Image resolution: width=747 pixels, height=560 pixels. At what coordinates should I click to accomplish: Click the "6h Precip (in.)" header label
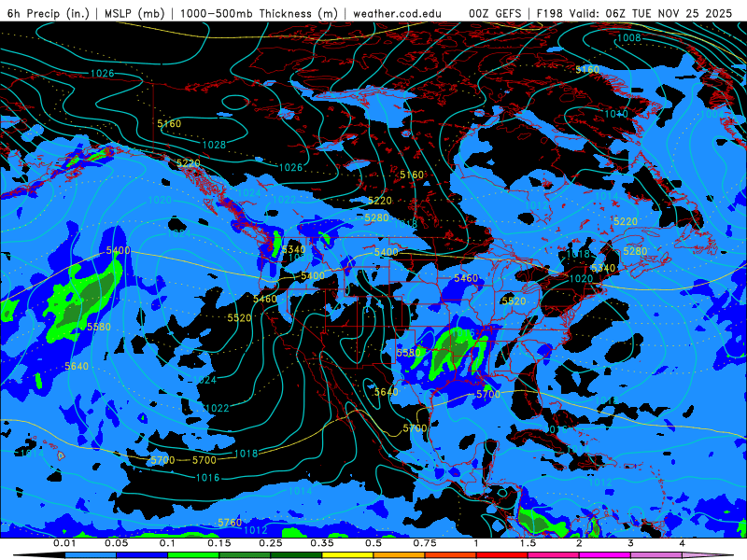click(49, 13)
